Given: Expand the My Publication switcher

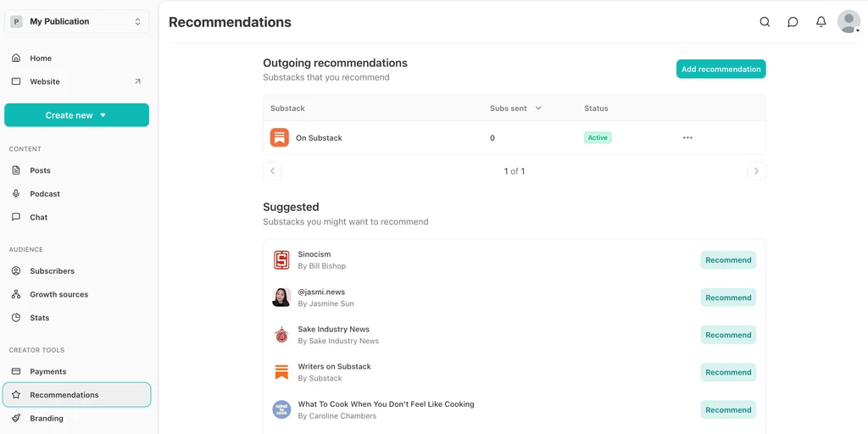Looking at the screenshot, I should [77, 21].
